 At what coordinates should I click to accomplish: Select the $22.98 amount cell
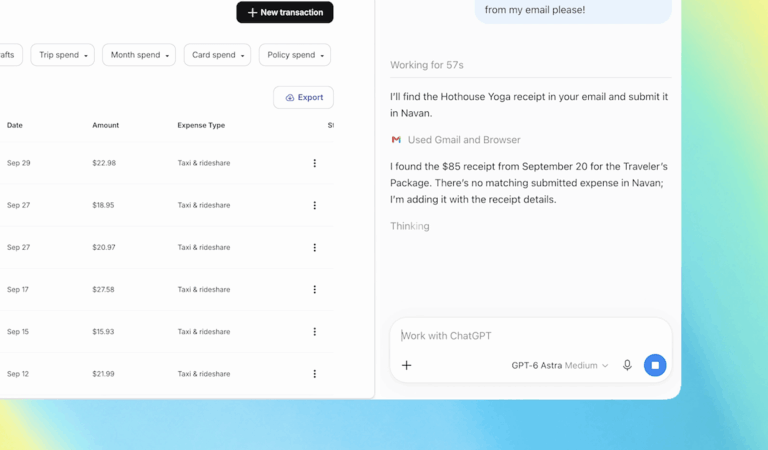104,163
